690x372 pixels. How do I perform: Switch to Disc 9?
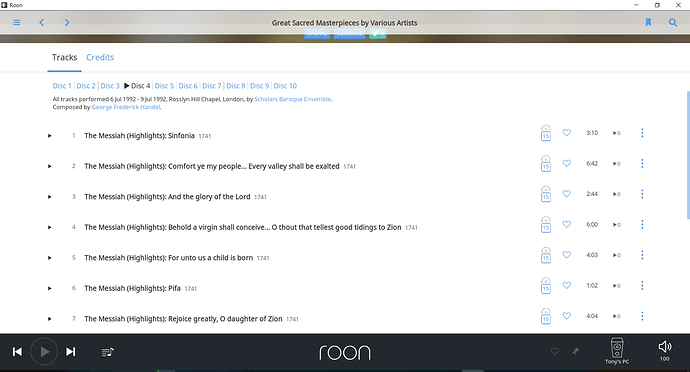tap(260, 86)
